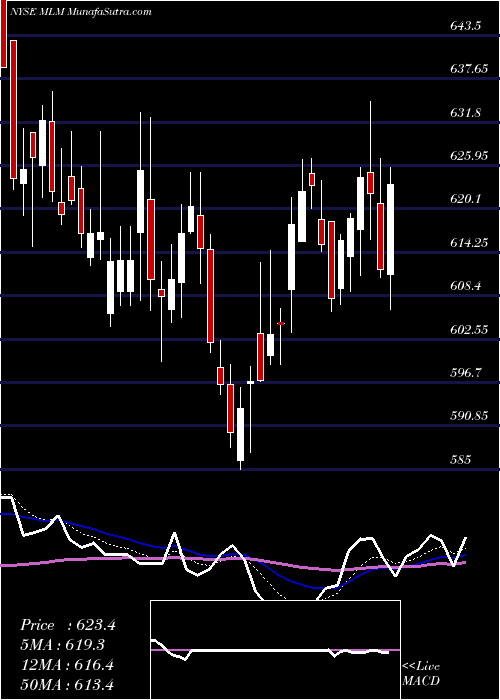500x700 pixels.
Task: Click the 596.7 price axis label
Action: pyautogui.click(x=465, y=372)
